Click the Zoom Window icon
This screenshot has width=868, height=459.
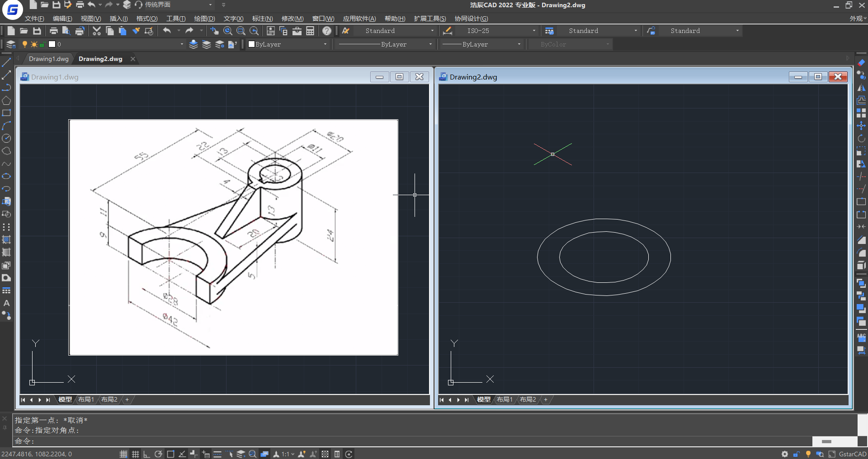[241, 31]
